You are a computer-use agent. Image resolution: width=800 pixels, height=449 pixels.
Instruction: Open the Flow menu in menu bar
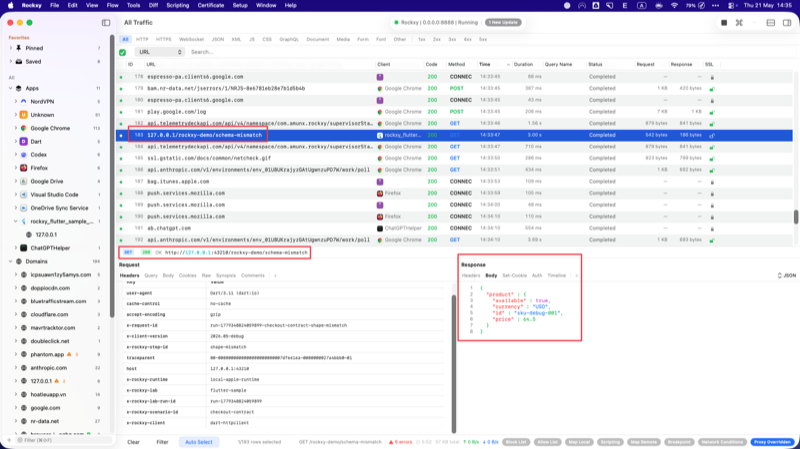[x=112, y=5]
